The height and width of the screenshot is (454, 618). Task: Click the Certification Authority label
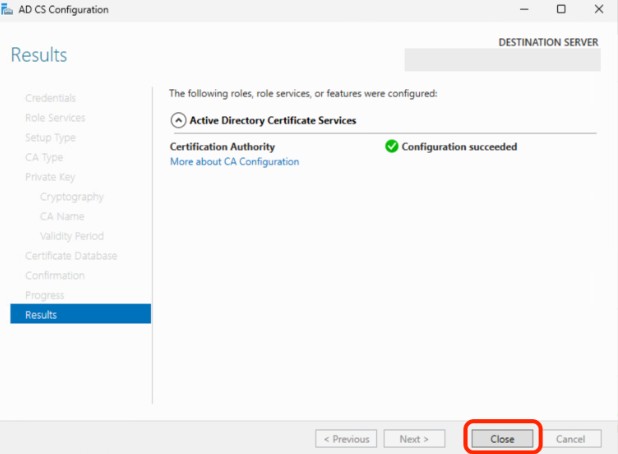click(x=222, y=147)
